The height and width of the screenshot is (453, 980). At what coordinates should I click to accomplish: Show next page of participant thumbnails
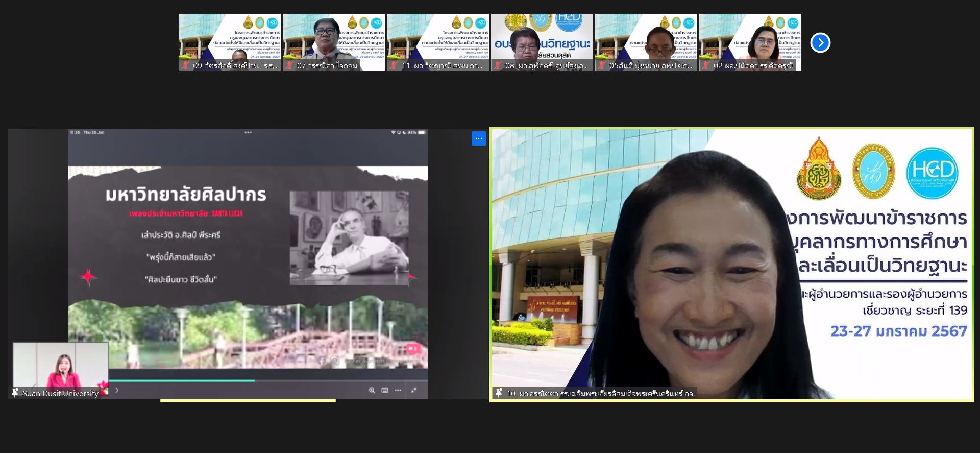[x=820, y=43]
